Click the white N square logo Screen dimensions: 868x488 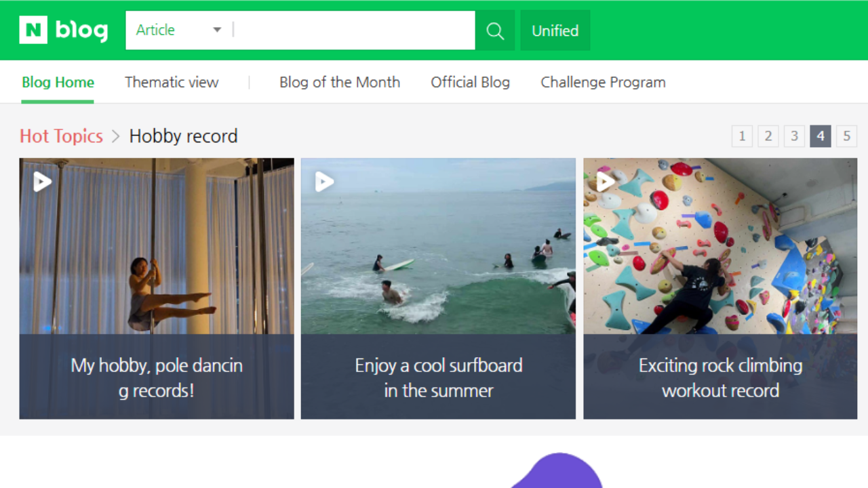(33, 29)
